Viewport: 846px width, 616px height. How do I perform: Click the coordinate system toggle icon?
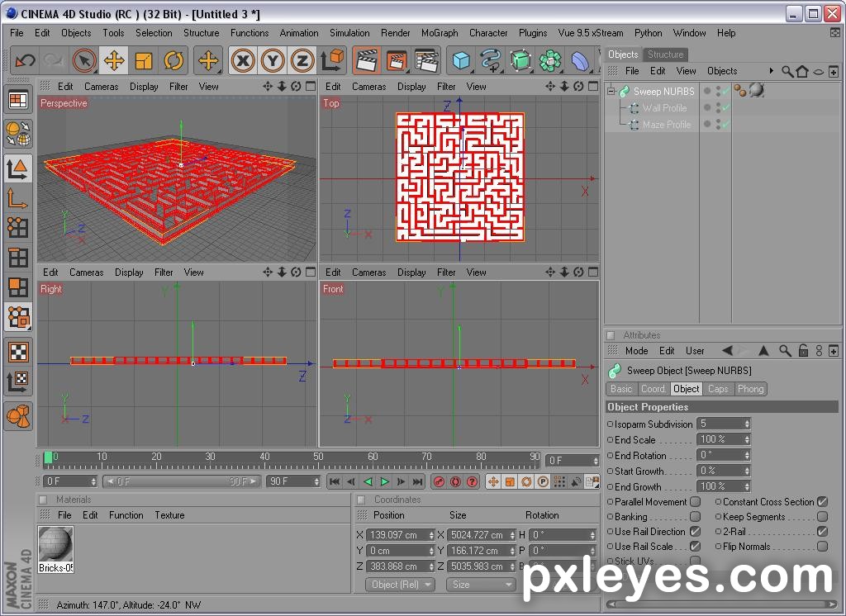point(332,60)
